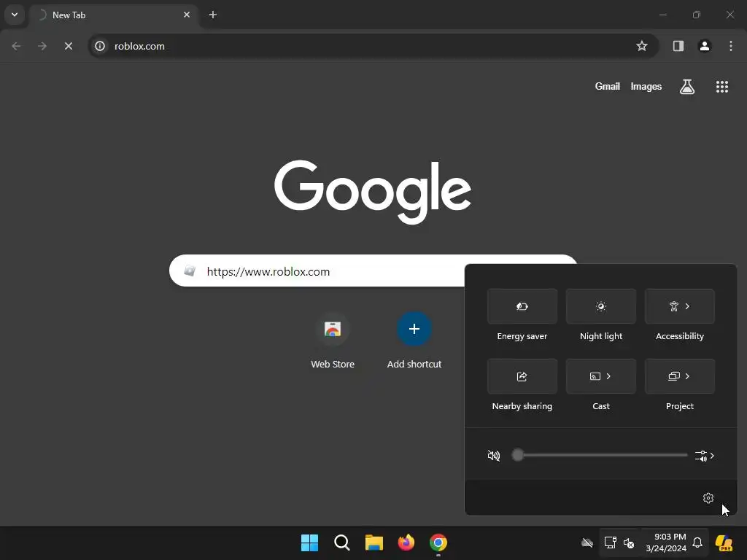Open the Web Store shortcut

(x=333, y=341)
